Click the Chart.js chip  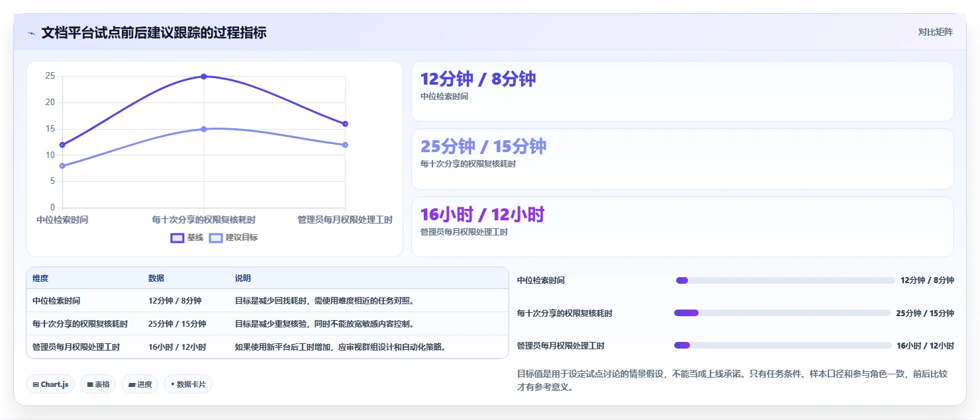[x=50, y=384]
